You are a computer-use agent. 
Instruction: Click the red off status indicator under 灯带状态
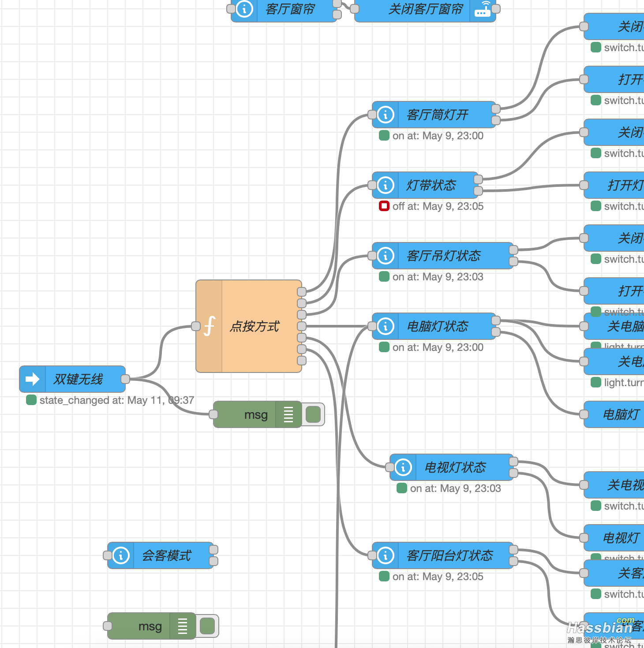pyautogui.click(x=384, y=206)
